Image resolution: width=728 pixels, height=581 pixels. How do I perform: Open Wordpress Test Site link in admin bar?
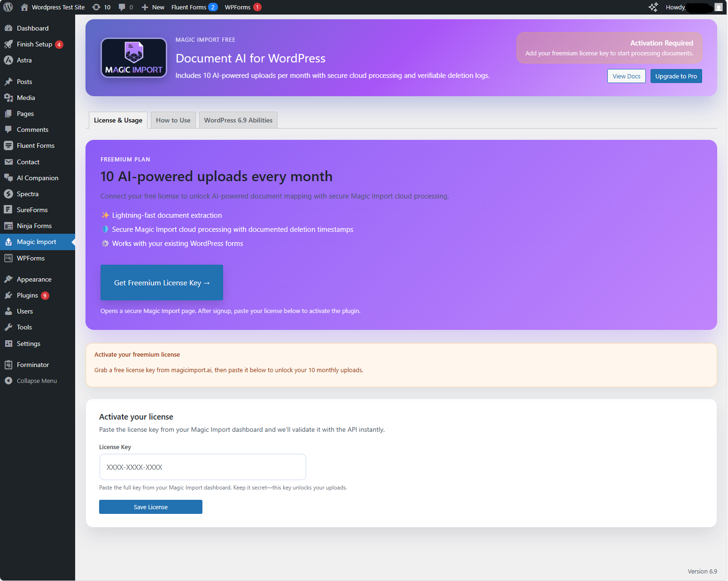[58, 7]
